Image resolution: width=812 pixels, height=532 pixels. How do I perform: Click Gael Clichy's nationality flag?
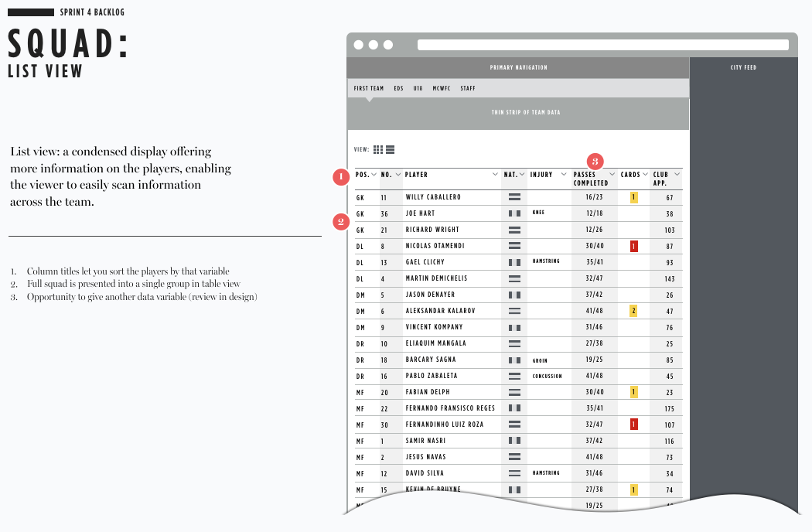(x=514, y=262)
